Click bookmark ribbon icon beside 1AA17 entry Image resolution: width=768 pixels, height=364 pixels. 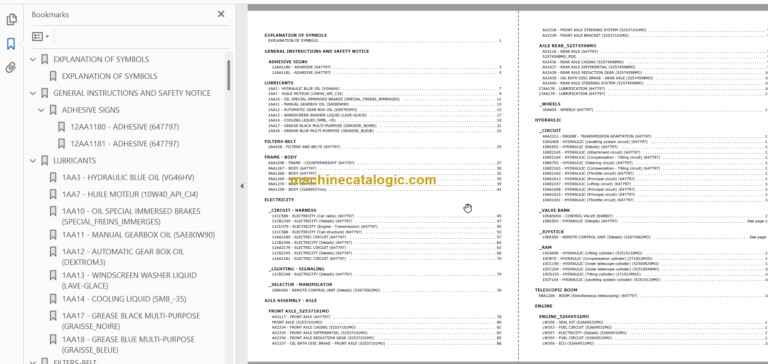[x=53, y=316]
